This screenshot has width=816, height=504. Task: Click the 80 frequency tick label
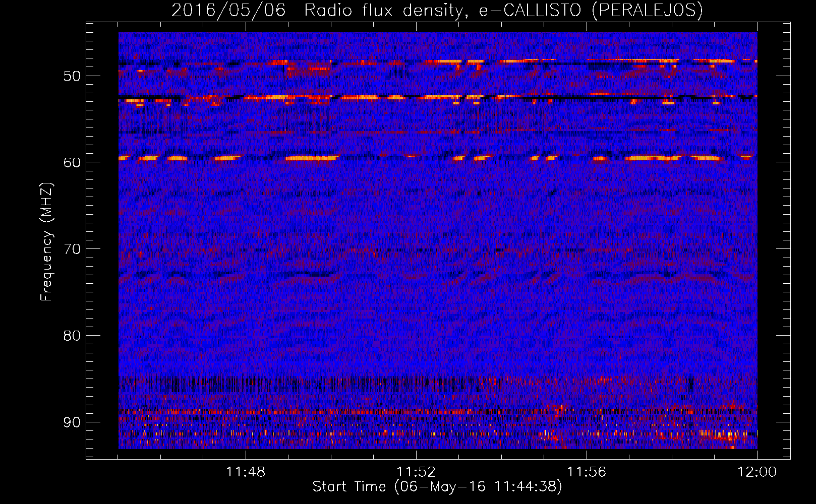pyautogui.click(x=72, y=336)
